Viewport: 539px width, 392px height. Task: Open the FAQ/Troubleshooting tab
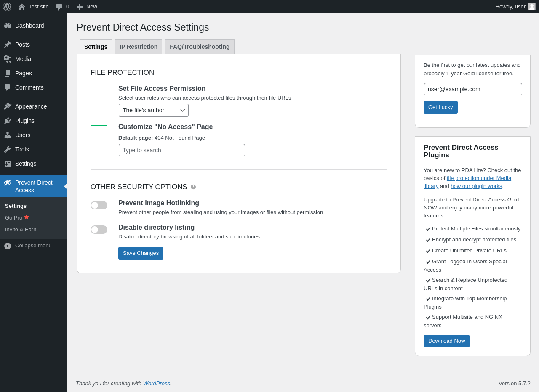pyautogui.click(x=200, y=47)
